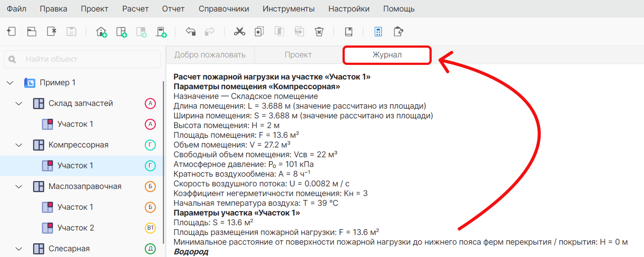Click heading Параметры помещения «Компрессорная»
Screen dimensions: 644x257
pyautogui.click(x=257, y=87)
